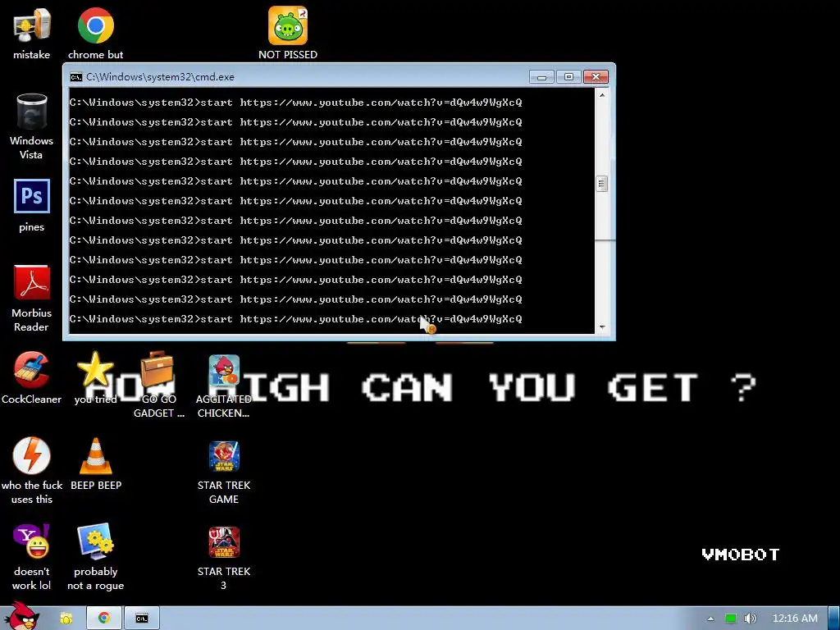The image size is (840, 630).
Task: Click the Show desktop strip
Action: click(834, 619)
